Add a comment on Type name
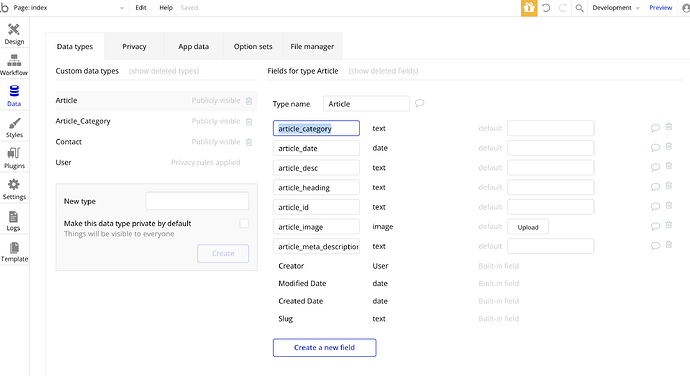The image size is (690, 376). [419, 103]
